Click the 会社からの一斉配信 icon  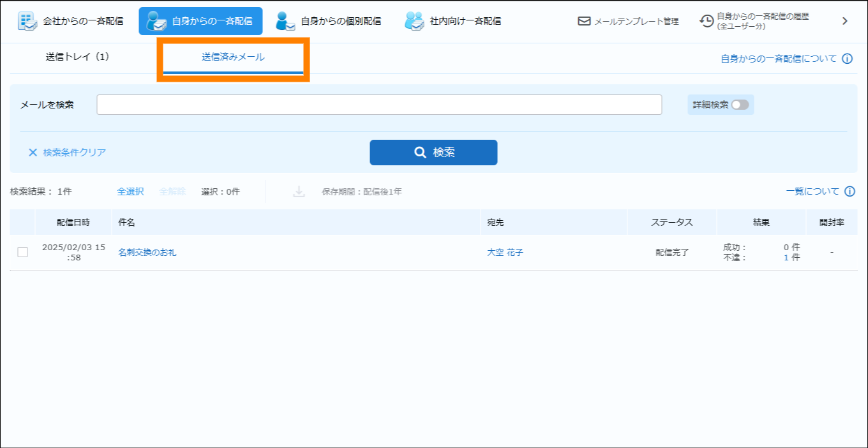pyautogui.click(x=27, y=21)
